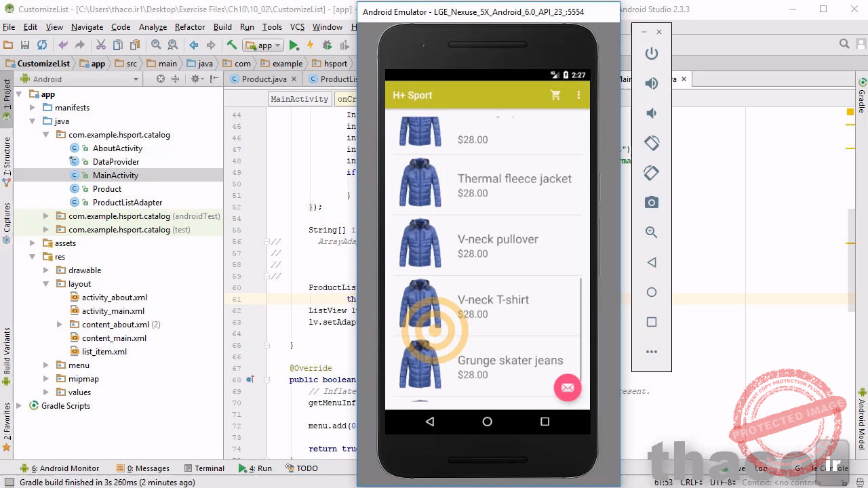Click the emulator zoom magnifier icon
Image resolution: width=868 pixels, height=488 pixels.
tap(651, 232)
